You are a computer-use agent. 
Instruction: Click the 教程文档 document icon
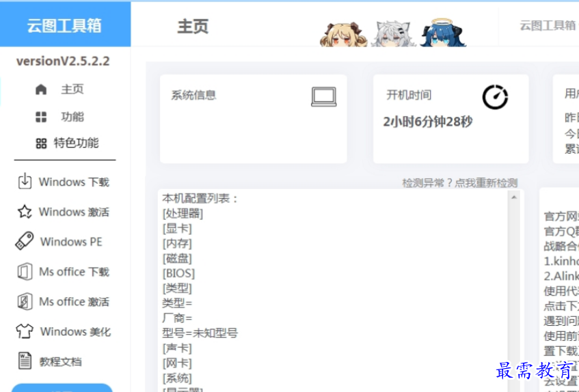coord(25,361)
